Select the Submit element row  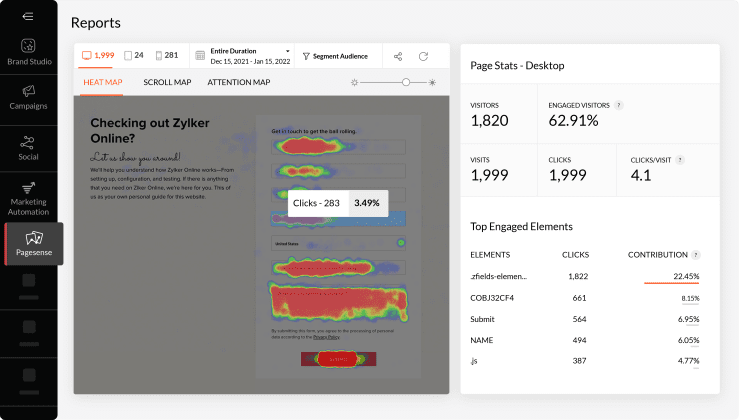point(585,319)
